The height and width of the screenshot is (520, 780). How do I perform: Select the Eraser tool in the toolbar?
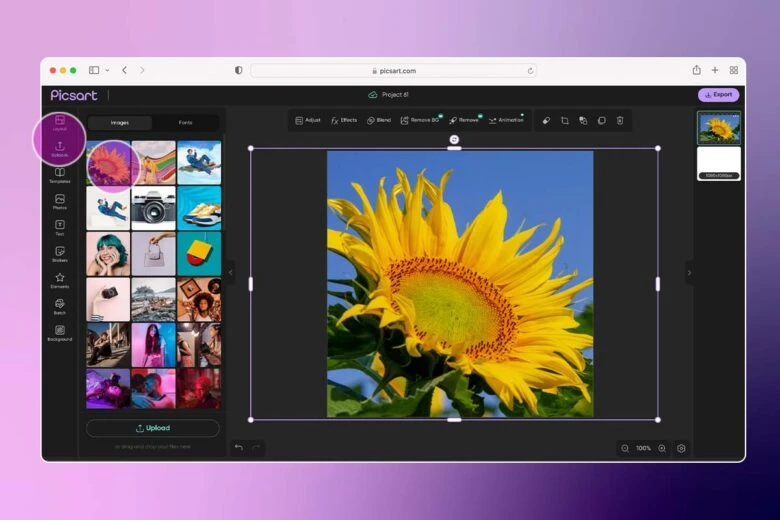[547, 120]
